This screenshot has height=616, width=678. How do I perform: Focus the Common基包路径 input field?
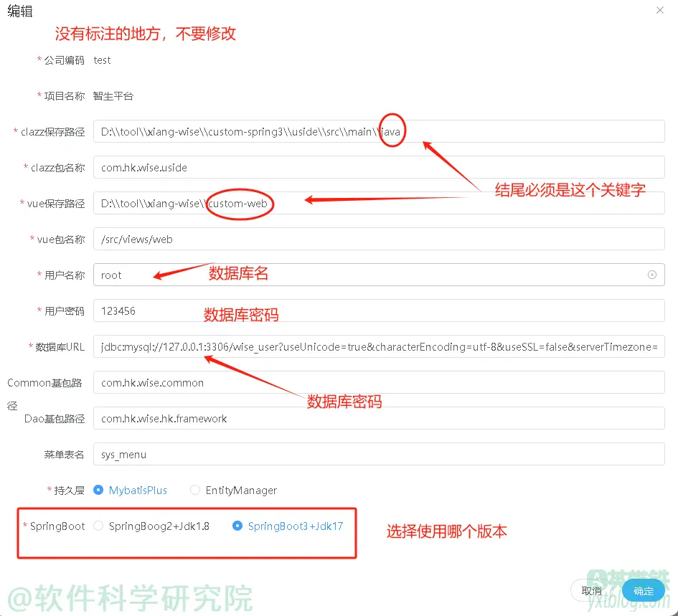(x=379, y=382)
